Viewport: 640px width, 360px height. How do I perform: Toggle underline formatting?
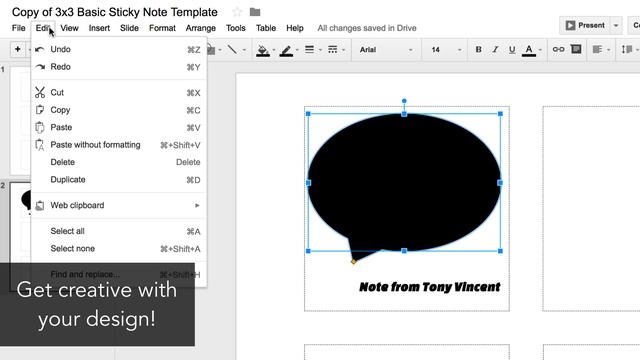[x=512, y=50]
